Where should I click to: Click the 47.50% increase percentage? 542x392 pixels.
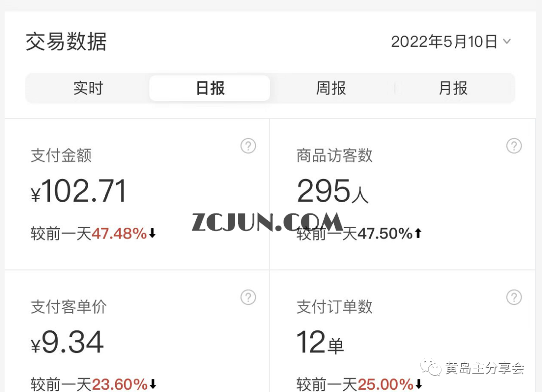385,234
